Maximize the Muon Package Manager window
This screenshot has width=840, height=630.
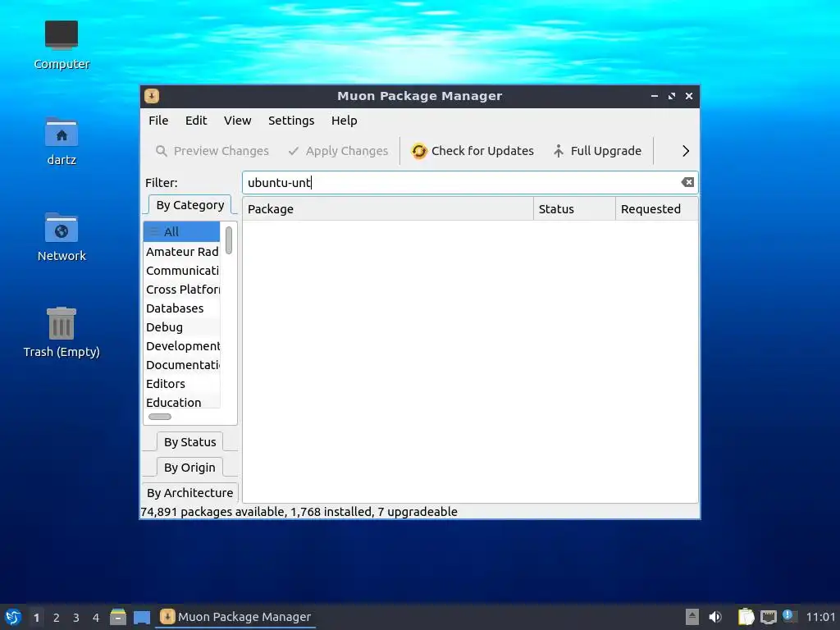click(672, 96)
